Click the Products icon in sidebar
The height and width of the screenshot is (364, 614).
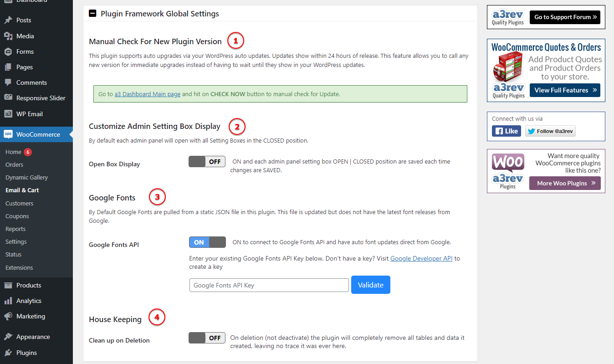coord(8,285)
